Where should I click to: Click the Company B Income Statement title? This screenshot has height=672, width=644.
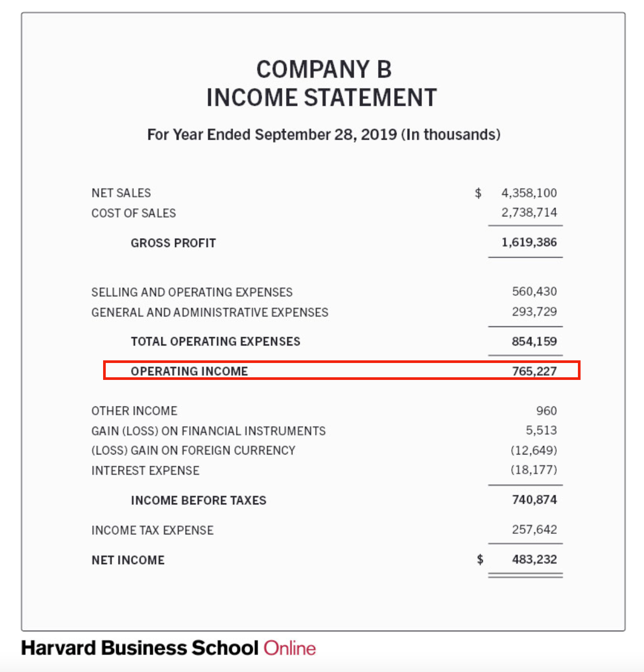[322, 84]
